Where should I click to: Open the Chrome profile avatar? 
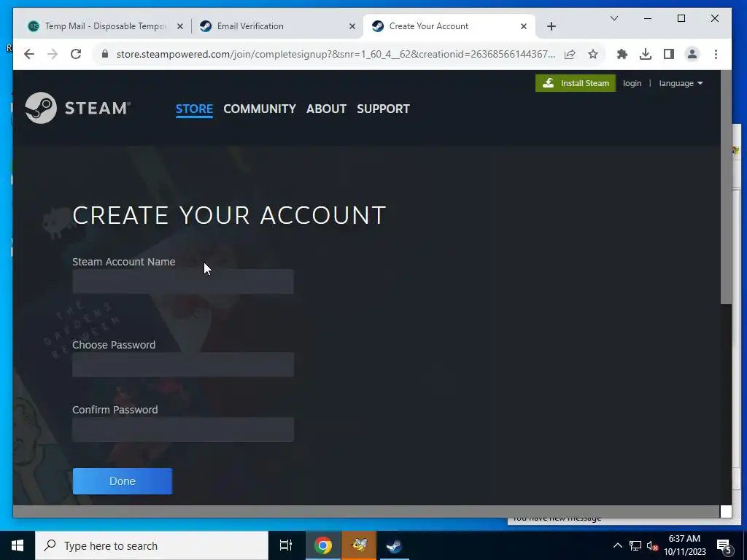692,54
